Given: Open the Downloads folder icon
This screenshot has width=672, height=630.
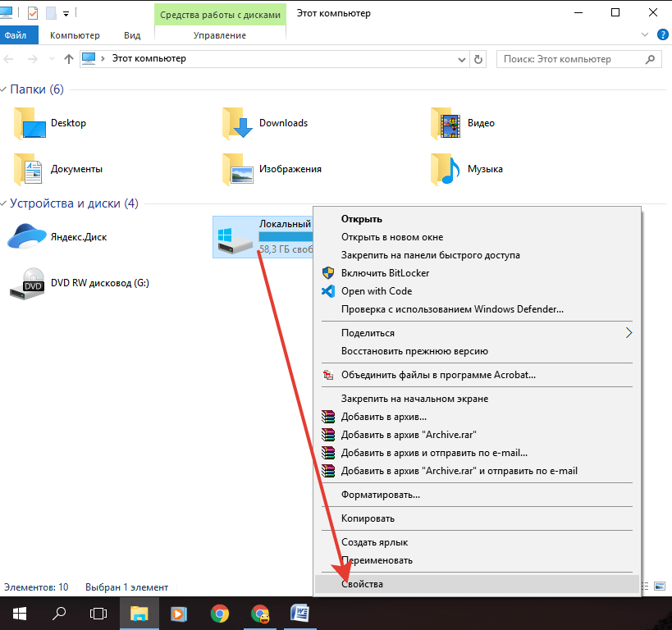Looking at the screenshot, I should tap(238, 123).
